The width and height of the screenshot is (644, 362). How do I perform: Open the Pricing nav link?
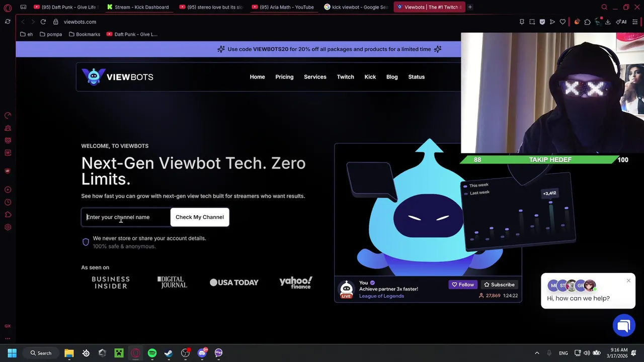(284, 77)
